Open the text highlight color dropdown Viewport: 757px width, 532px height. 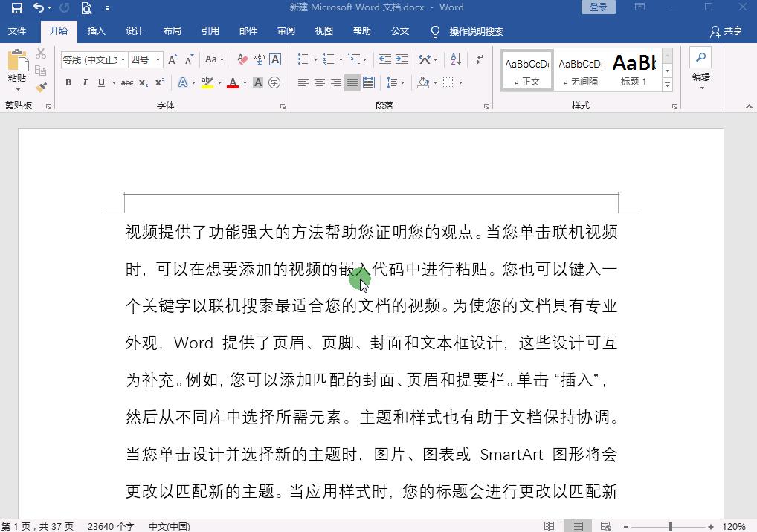click(219, 82)
